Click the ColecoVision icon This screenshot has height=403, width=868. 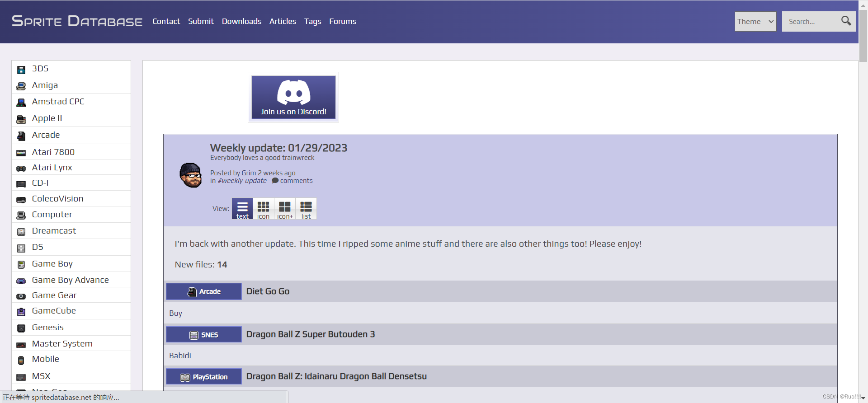coord(21,200)
